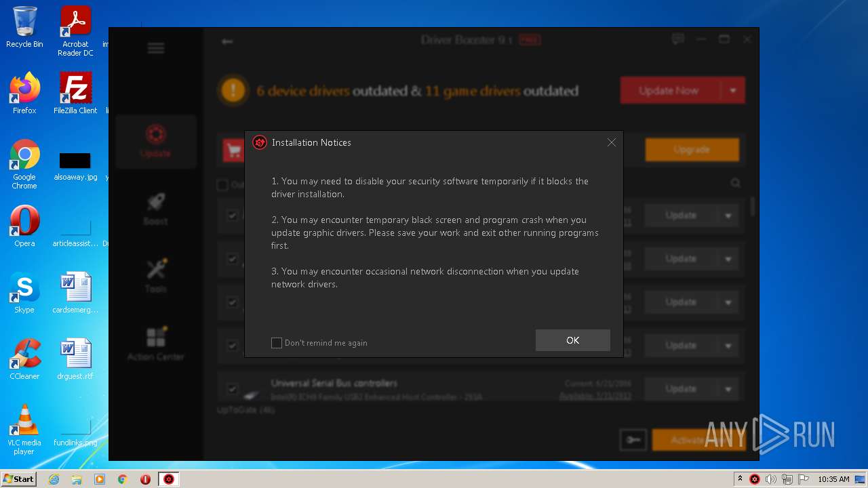The image size is (868, 488).
Task: Select the Firefox desktop shortcut
Action: 24,94
